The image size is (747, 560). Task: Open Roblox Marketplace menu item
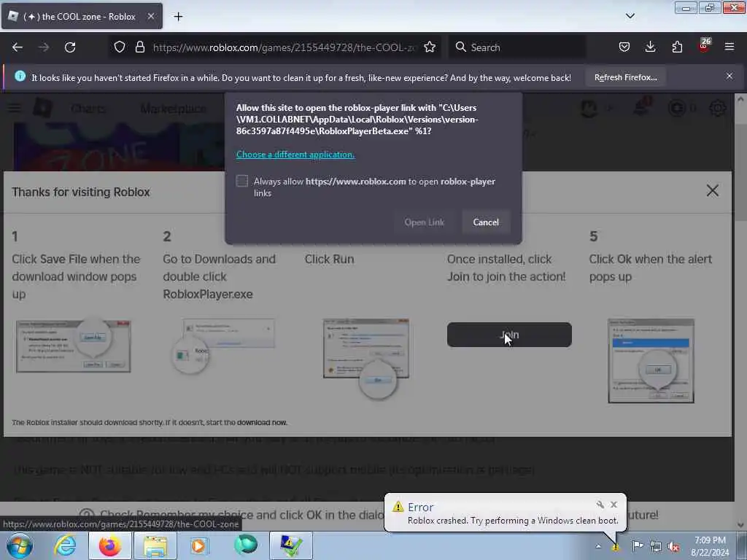[173, 109]
